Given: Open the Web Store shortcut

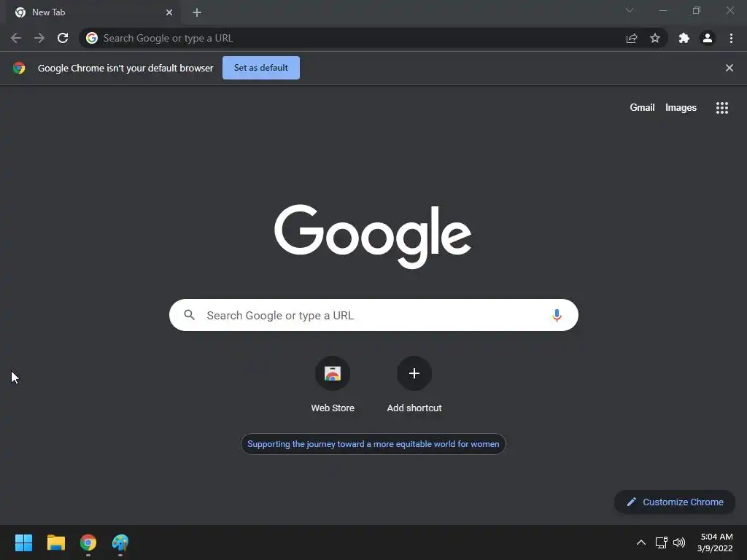Looking at the screenshot, I should tap(333, 385).
